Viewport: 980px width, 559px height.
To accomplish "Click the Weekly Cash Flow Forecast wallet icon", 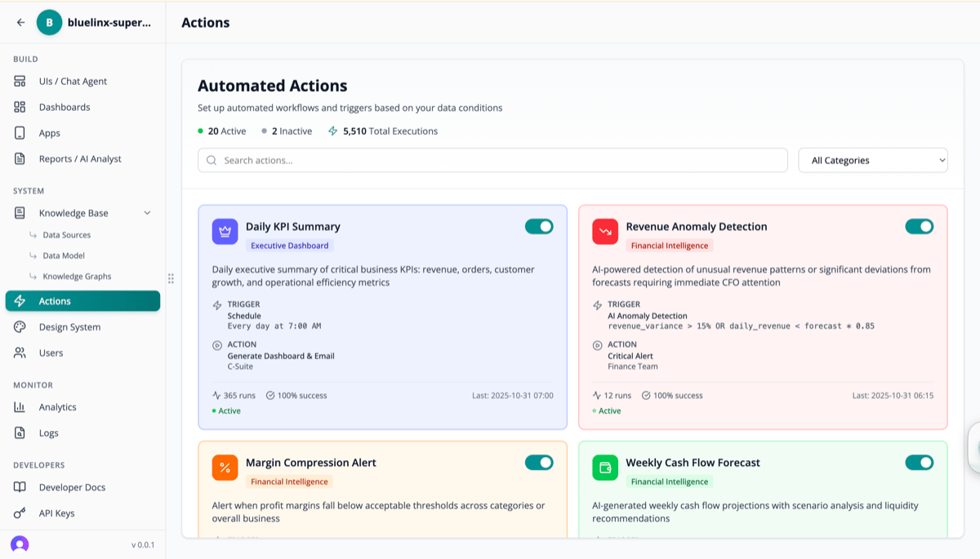I will click(605, 468).
